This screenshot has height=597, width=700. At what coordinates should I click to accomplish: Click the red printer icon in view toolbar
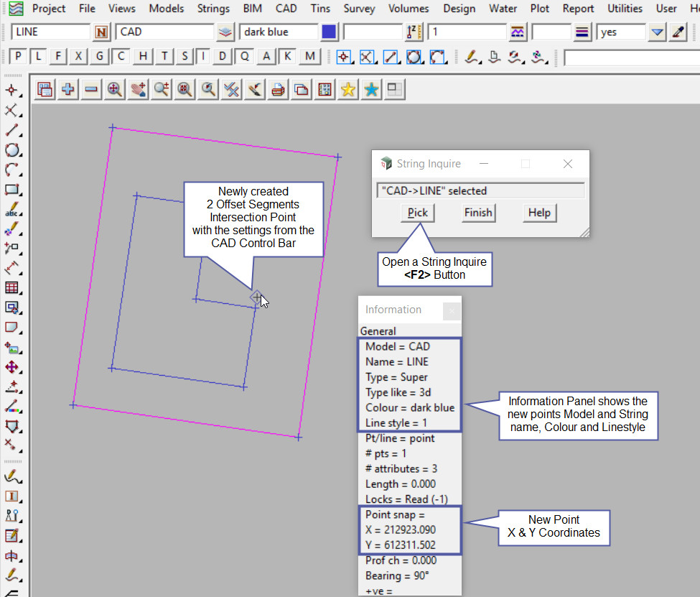click(278, 89)
